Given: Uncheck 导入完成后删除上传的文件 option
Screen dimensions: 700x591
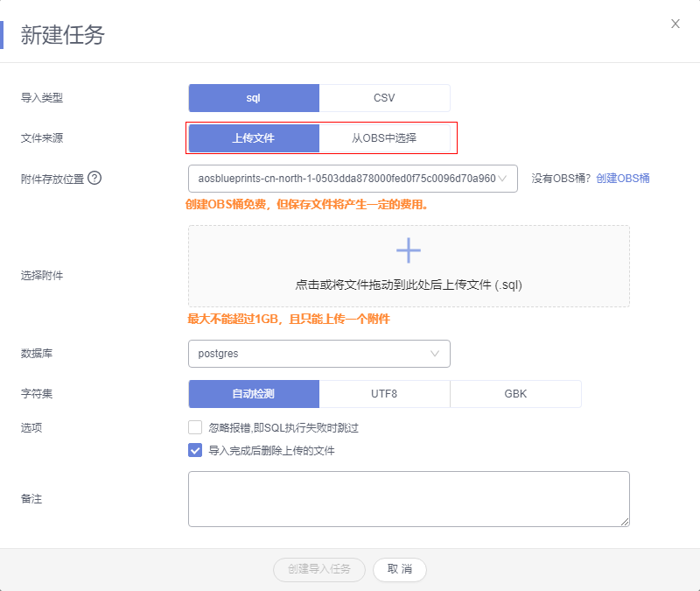Looking at the screenshot, I should click(x=195, y=451).
